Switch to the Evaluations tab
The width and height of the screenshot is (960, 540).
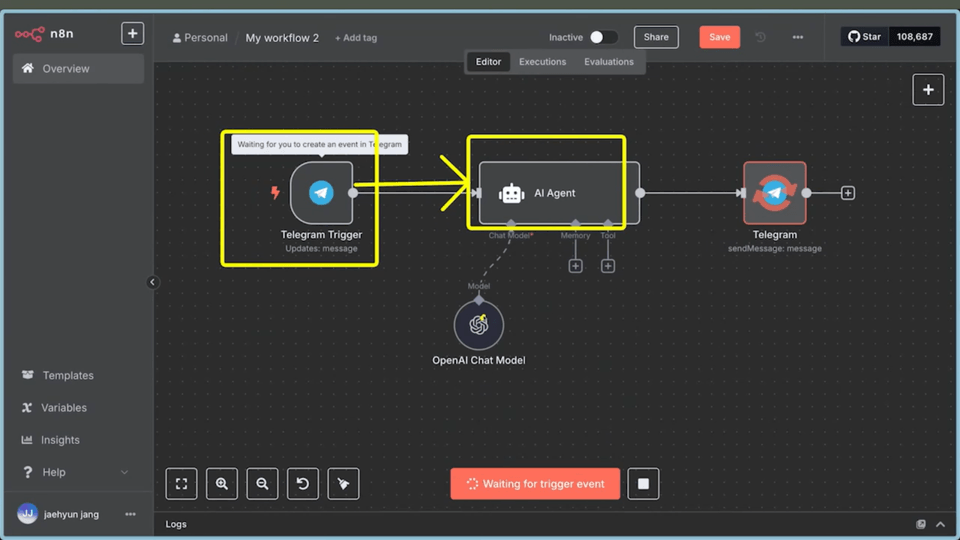609,62
